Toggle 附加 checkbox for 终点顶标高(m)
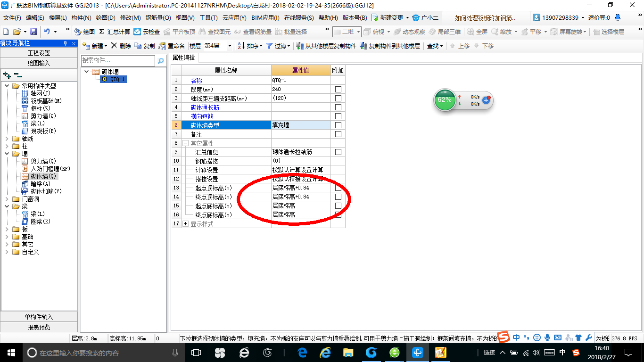 (338, 197)
